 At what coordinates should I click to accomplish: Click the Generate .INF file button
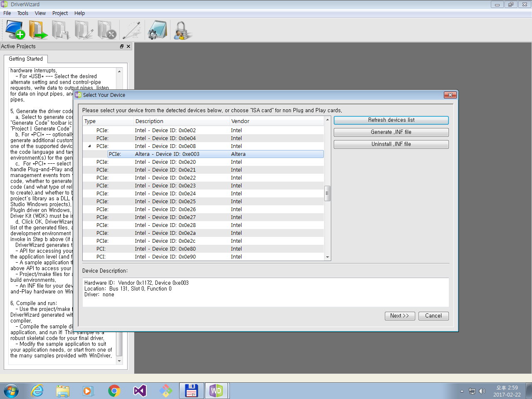(391, 132)
